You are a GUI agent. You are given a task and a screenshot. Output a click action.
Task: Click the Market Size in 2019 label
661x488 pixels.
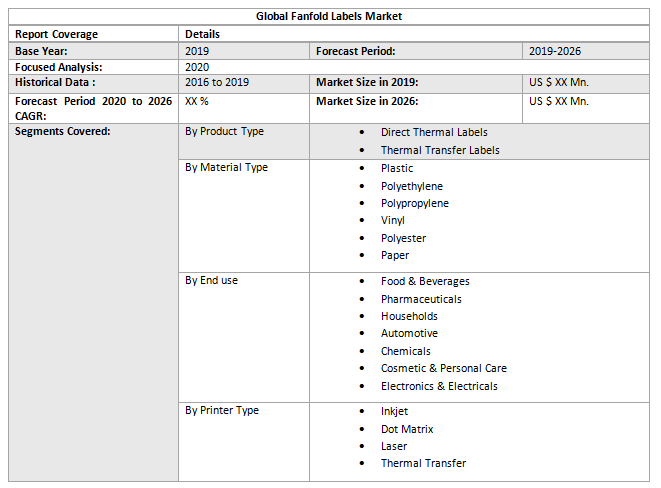coord(367,82)
